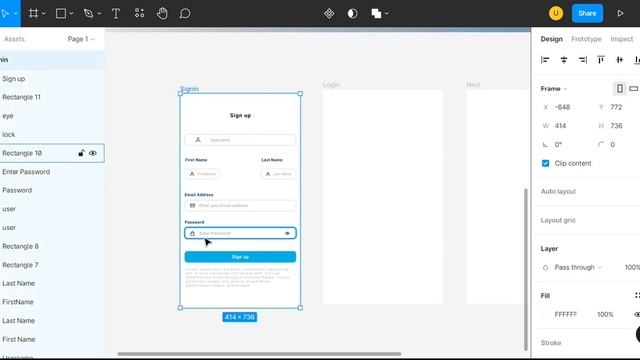Switch to the Inspect tab
Image resolution: width=640 pixels, height=360 pixels.
pyautogui.click(x=622, y=39)
